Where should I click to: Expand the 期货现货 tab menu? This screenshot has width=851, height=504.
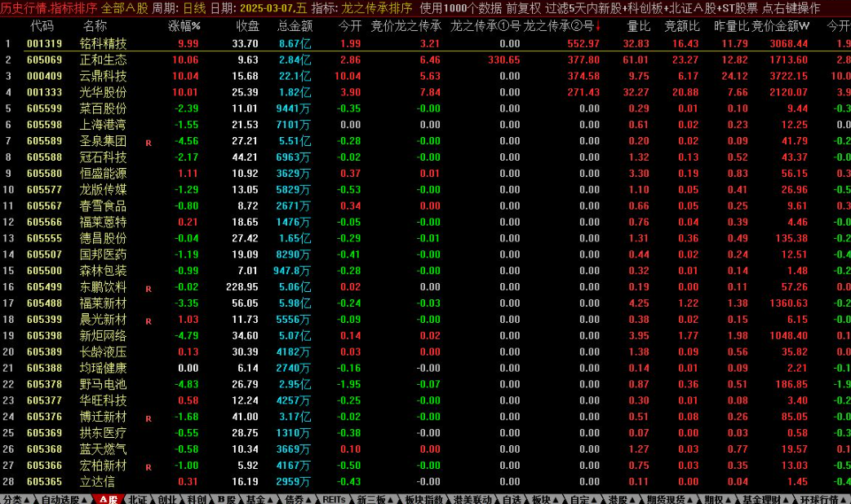click(670, 499)
